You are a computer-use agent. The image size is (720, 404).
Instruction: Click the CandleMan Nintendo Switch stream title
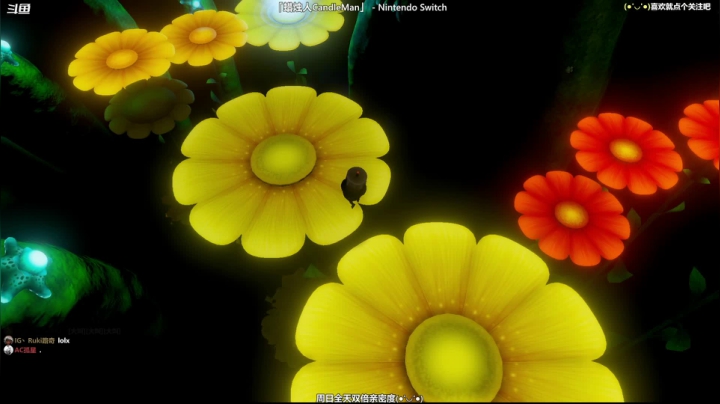[362, 7]
